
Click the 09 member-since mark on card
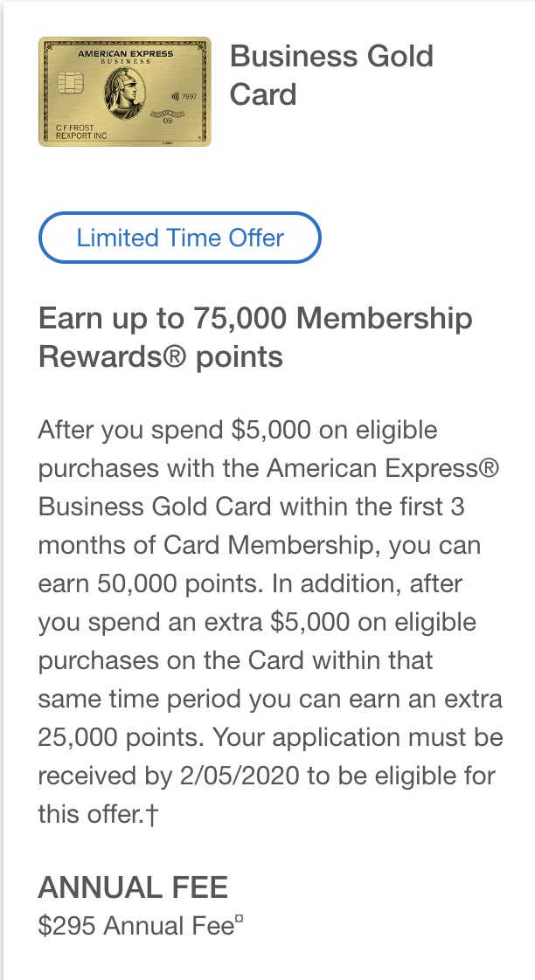pos(168,121)
